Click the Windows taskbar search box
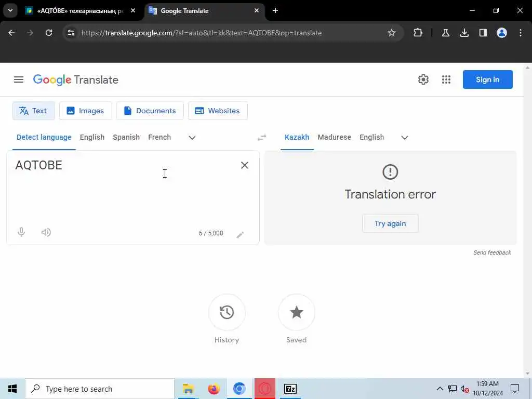The image size is (532, 399). pyautogui.click(x=100, y=389)
